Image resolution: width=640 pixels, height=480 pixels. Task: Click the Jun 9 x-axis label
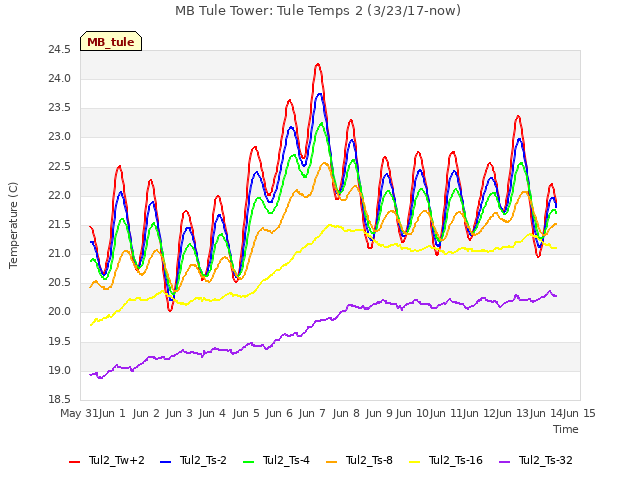click(x=379, y=413)
